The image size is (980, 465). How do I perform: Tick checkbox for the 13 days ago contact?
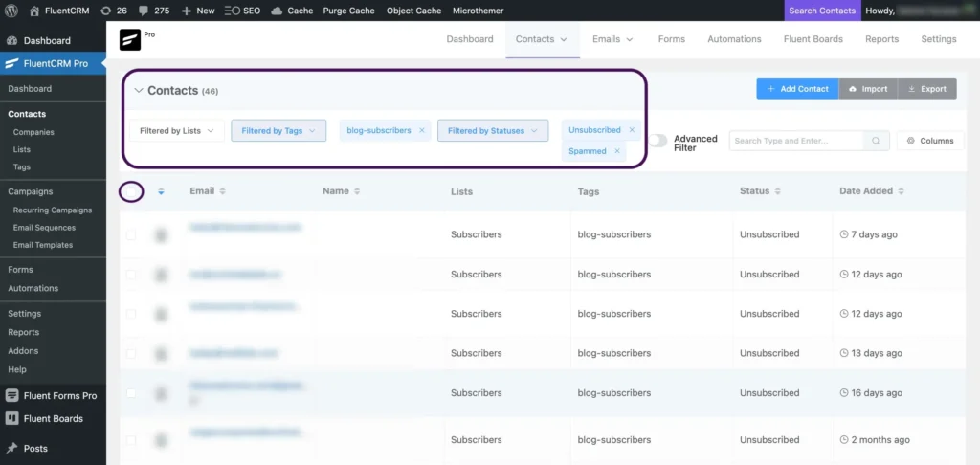(x=131, y=354)
